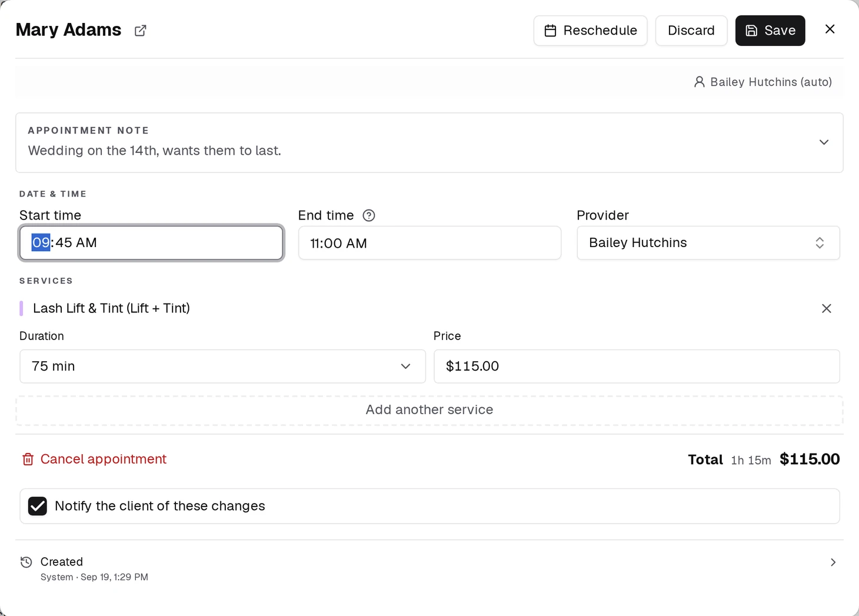Click the Start time field
This screenshot has width=859, height=616.
[151, 242]
